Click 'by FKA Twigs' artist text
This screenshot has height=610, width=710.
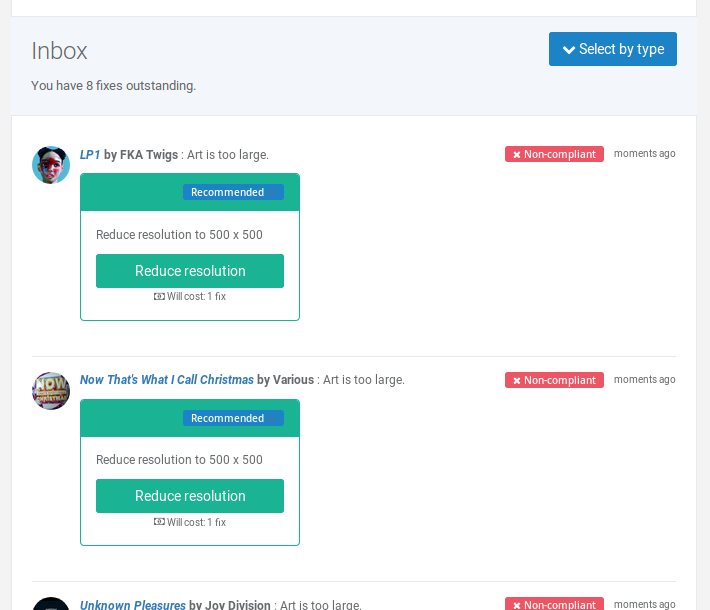141,155
